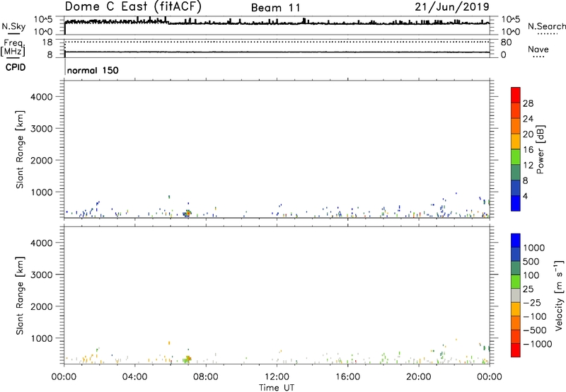Click the '80' Nave axis value
This screenshot has height=392, width=566.
point(506,42)
